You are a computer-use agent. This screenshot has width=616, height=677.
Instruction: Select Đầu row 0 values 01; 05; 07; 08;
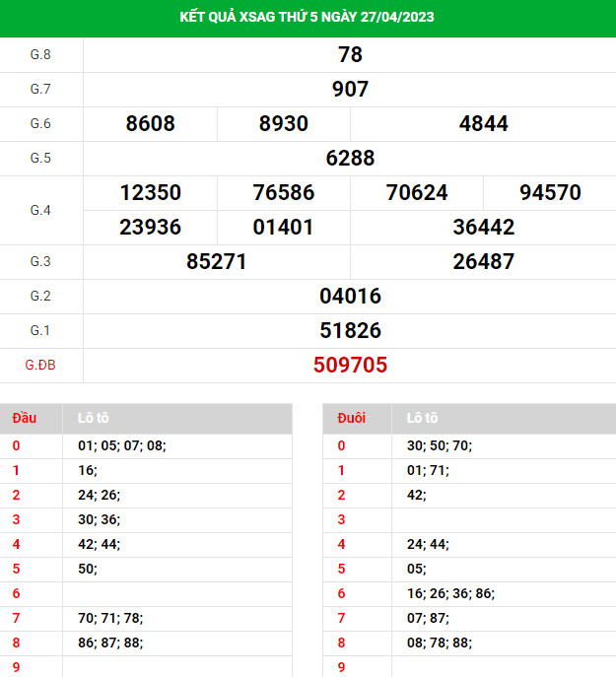coord(122,446)
